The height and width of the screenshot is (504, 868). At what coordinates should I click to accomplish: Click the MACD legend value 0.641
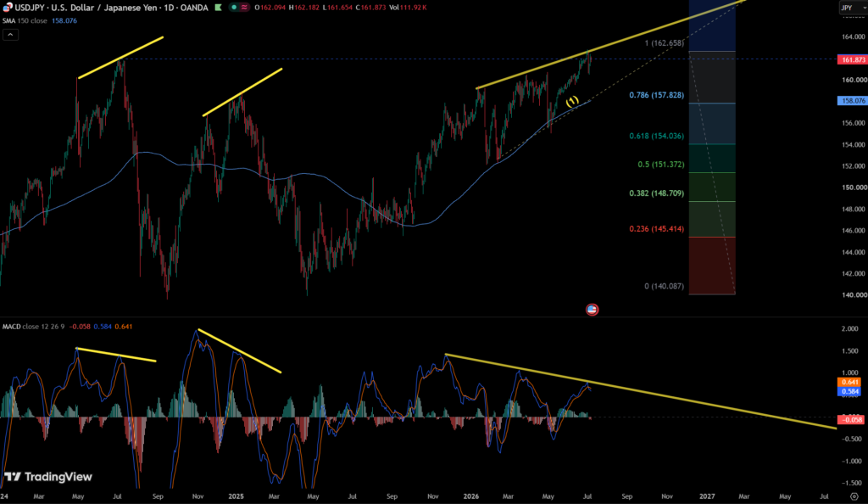coord(124,326)
